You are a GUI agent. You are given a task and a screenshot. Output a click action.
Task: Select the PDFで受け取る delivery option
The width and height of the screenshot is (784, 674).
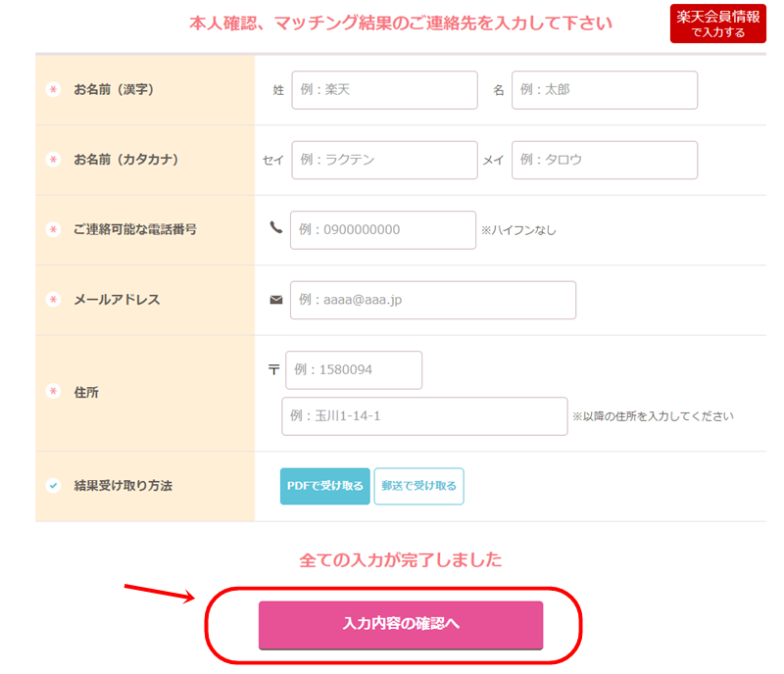click(324, 485)
